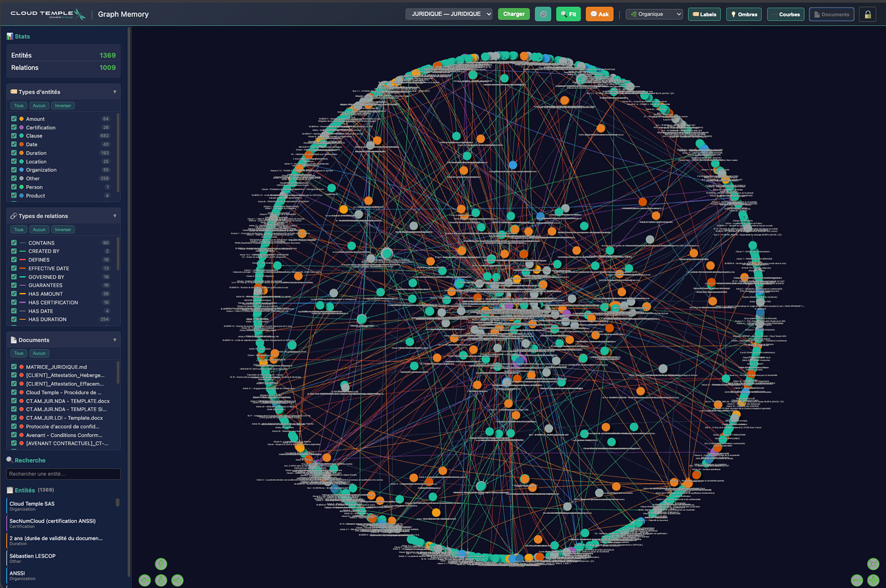Uncheck the CONTAINS relation type

pos(14,243)
